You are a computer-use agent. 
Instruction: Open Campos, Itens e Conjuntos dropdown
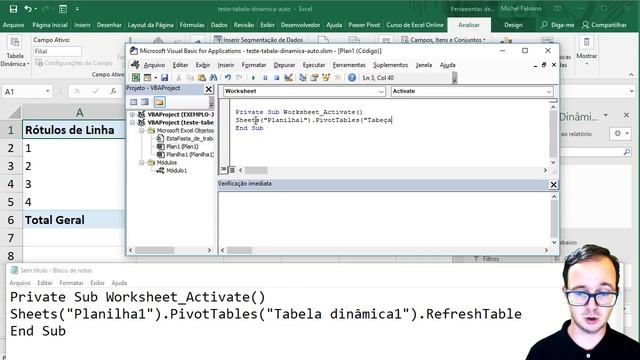tap(444, 40)
